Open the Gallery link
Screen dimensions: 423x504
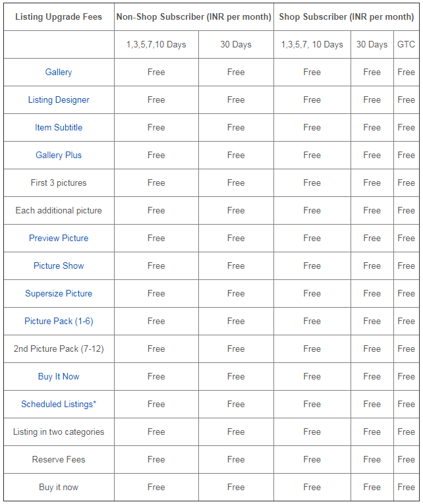pyautogui.click(x=59, y=72)
